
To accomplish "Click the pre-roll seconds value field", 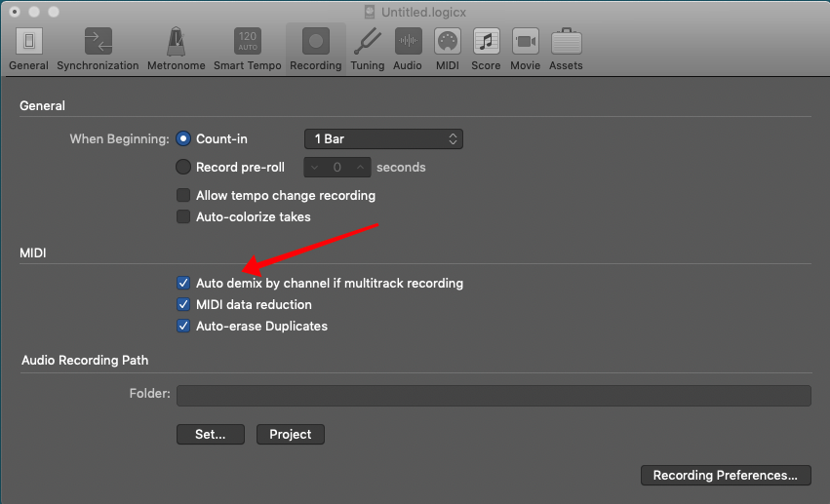I will pyautogui.click(x=337, y=168).
